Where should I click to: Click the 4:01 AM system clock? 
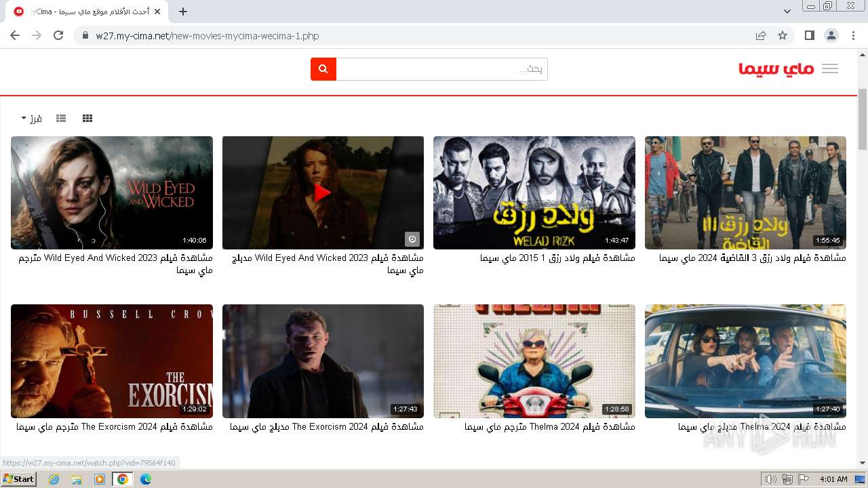833,479
